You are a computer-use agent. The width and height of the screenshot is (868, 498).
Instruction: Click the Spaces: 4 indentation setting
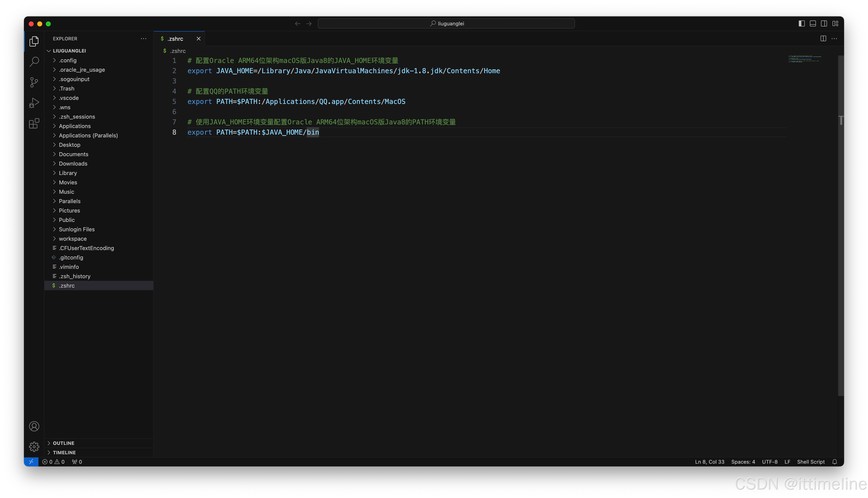[x=743, y=462]
